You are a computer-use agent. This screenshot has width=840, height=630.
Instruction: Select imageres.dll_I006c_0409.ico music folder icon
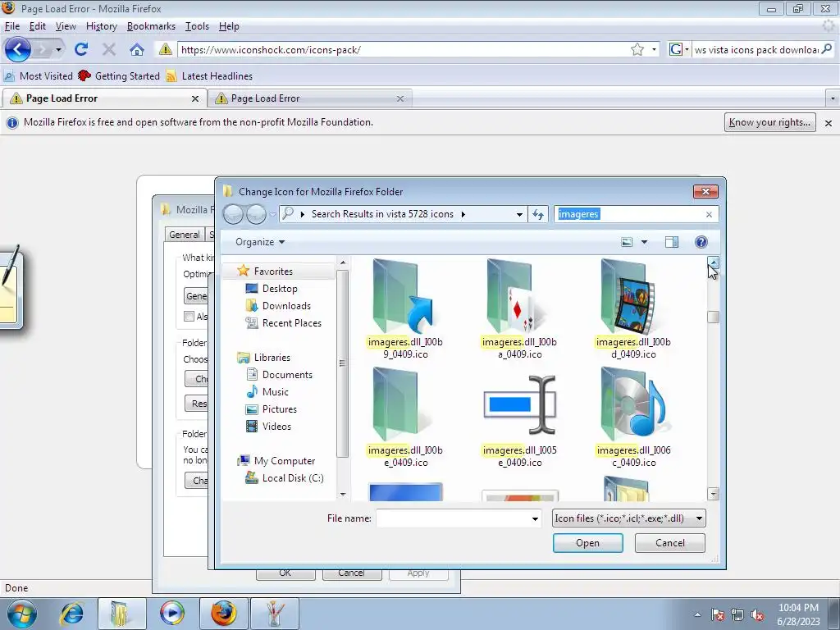click(633, 418)
